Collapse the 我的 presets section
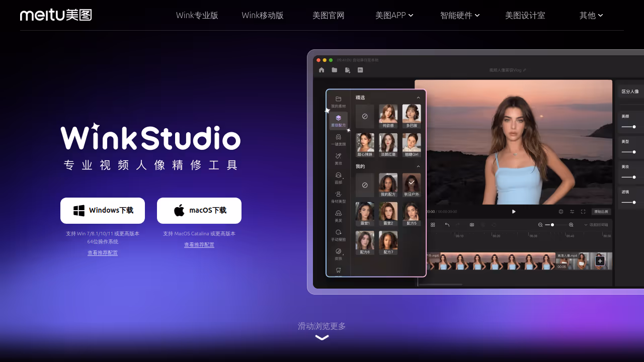 (x=418, y=166)
